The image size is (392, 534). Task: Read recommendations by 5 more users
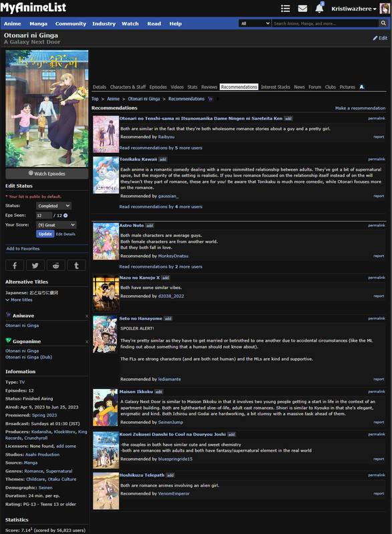[161, 148]
